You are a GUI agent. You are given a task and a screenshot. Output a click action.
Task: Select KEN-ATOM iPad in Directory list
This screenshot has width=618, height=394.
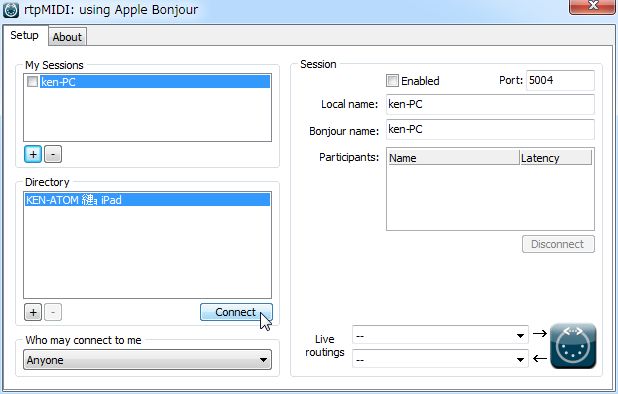click(147, 199)
